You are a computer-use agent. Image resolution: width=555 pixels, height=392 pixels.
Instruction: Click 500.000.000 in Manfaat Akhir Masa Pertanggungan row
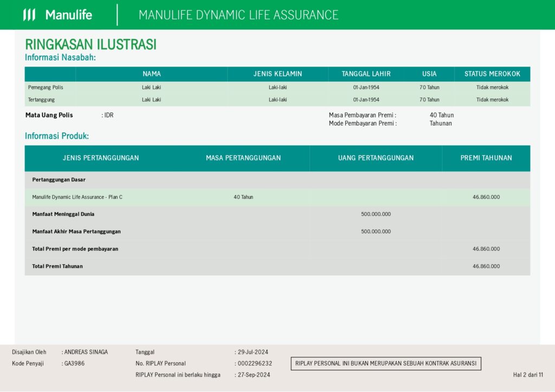point(376,232)
